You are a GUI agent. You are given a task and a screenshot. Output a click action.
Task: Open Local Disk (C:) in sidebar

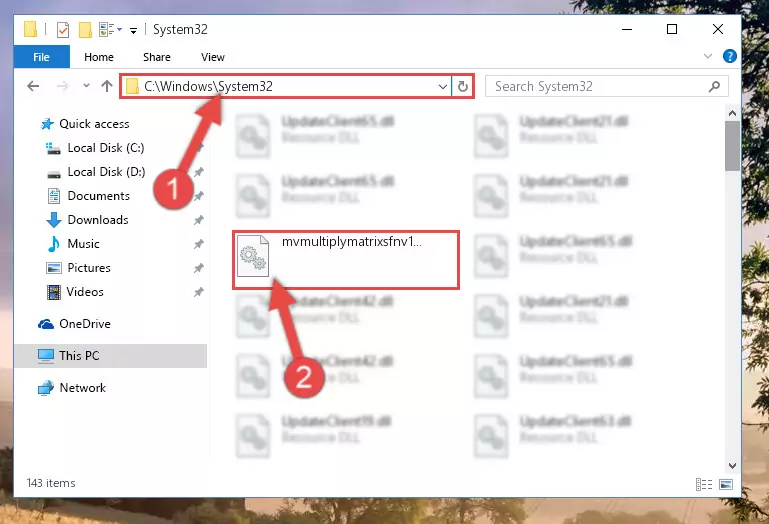[106, 148]
